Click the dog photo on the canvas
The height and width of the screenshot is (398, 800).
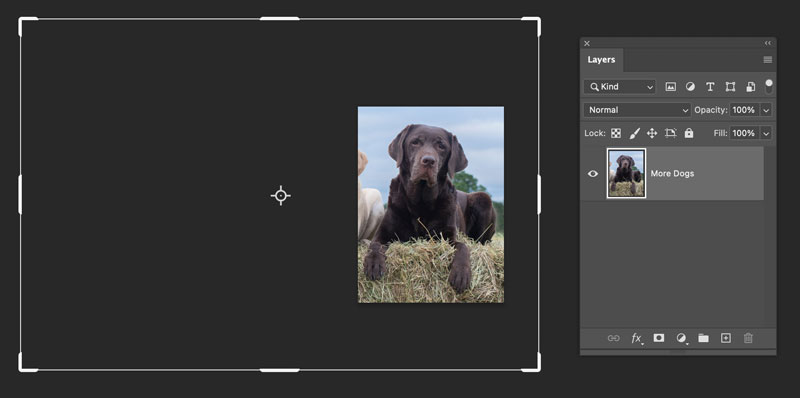[x=431, y=205]
